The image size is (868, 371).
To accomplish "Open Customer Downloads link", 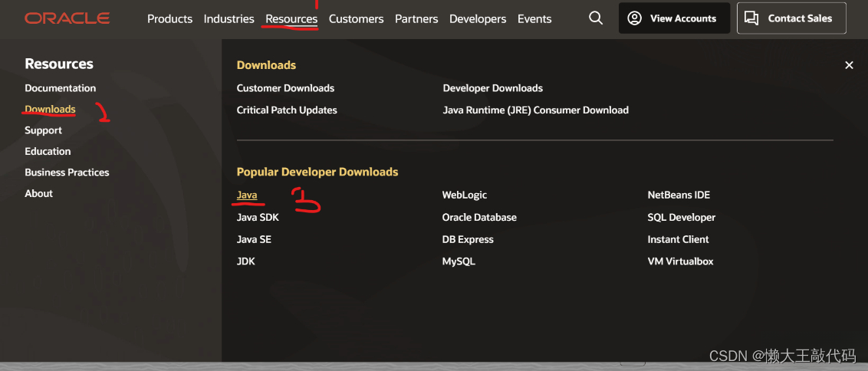I will click(x=286, y=88).
